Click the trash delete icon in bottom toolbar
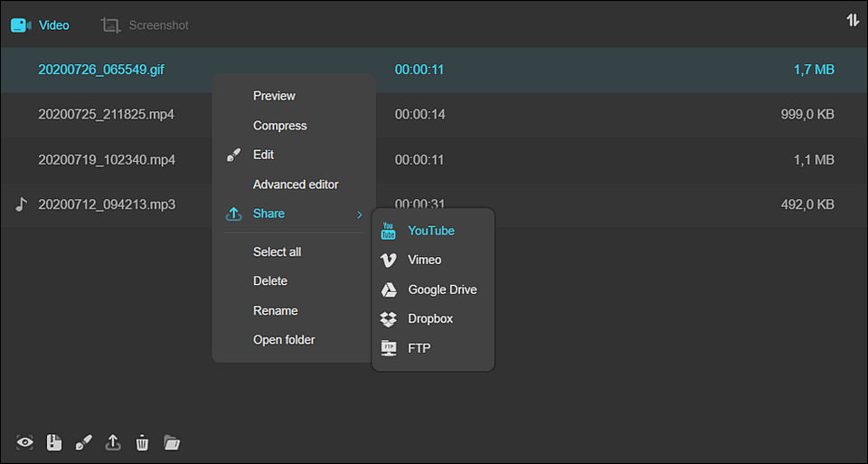868x464 pixels. tap(142, 442)
